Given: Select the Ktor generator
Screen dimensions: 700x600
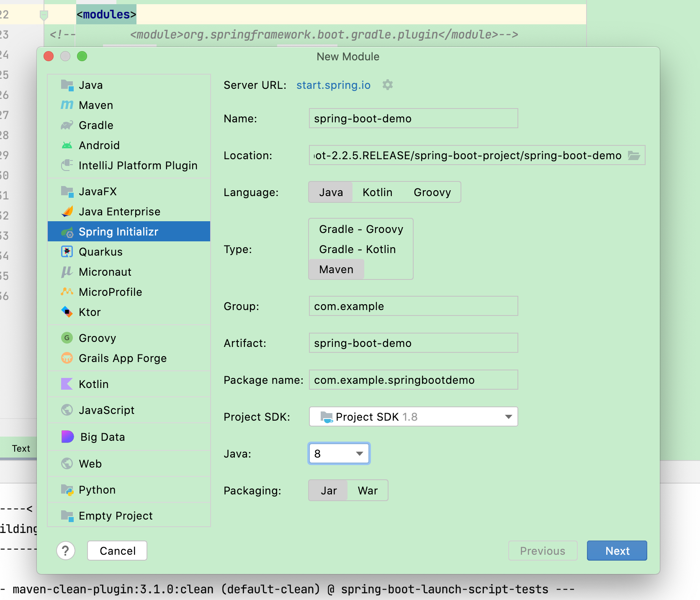Looking at the screenshot, I should (x=90, y=312).
